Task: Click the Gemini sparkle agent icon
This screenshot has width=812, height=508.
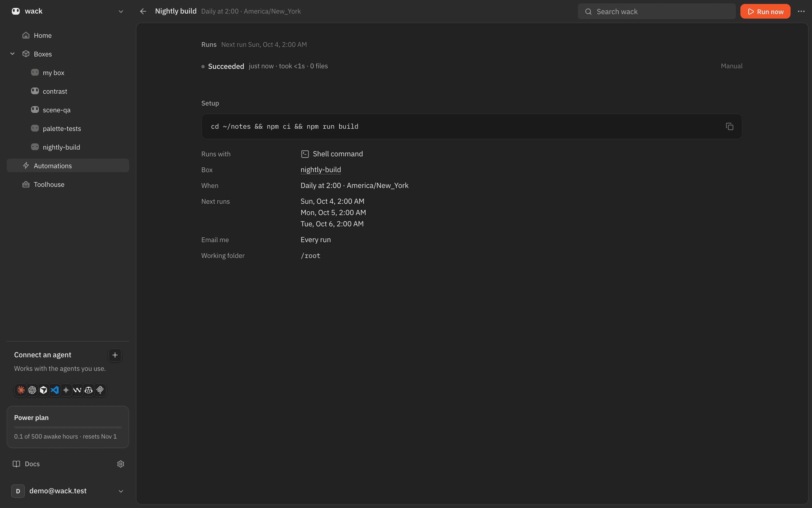Action: [x=66, y=390]
